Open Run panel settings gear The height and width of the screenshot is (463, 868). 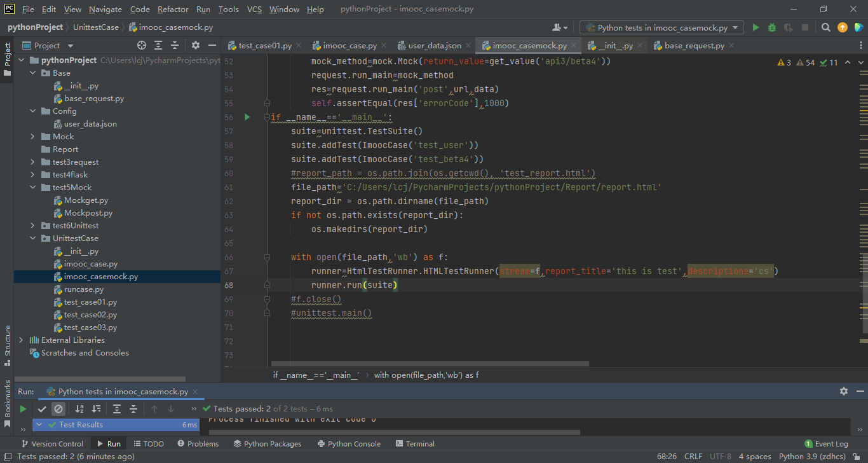pos(844,391)
